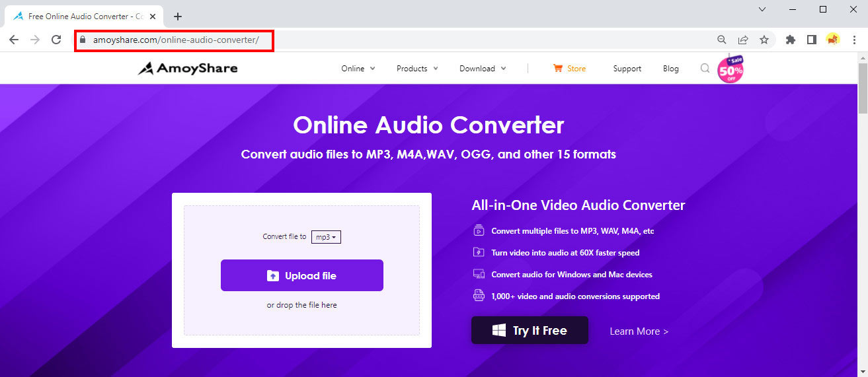Click the Windows and Mac devices feature icon
Viewport: 868px width, 377px height.
479,274
